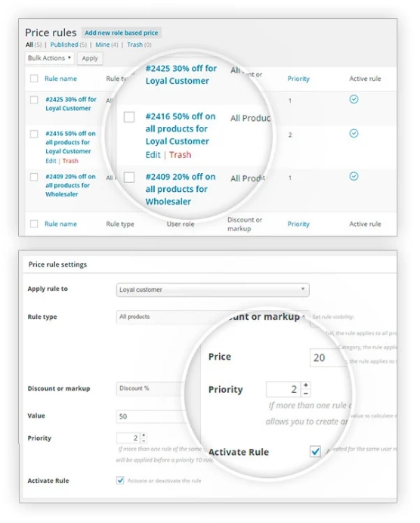Viewport: 420px width, 523px height.
Task: Click Discount or markup footer column text
Action: coord(245,224)
